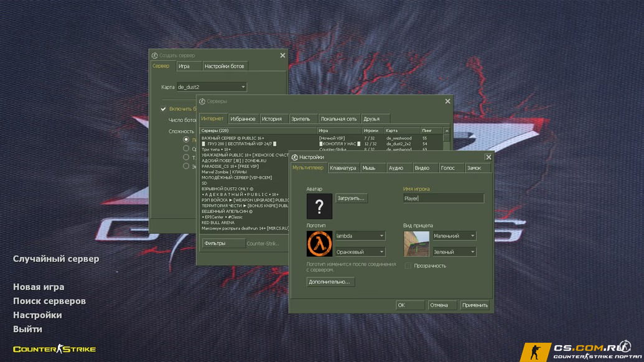Image resolution: width=644 pixels, height=362 pixels.
Task: Switch to the История server tab
Action: (274, 119)
